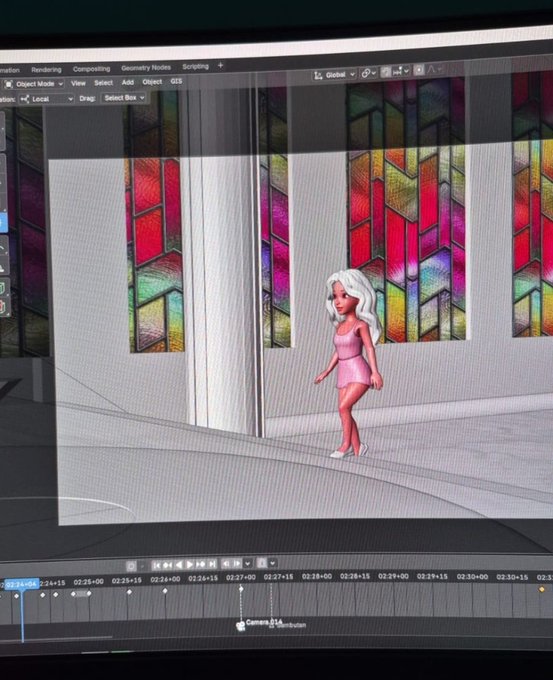Click the 02:30+00 time label on the ruler
Screen dimensions: 553x680
[x=472, y=577]
